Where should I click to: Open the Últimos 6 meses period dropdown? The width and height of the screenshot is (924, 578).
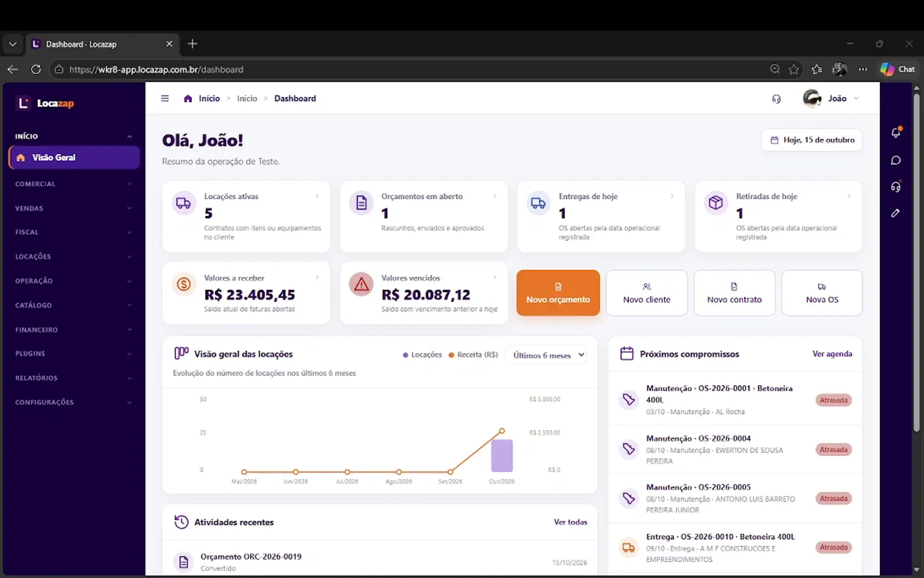pos(546,355)
